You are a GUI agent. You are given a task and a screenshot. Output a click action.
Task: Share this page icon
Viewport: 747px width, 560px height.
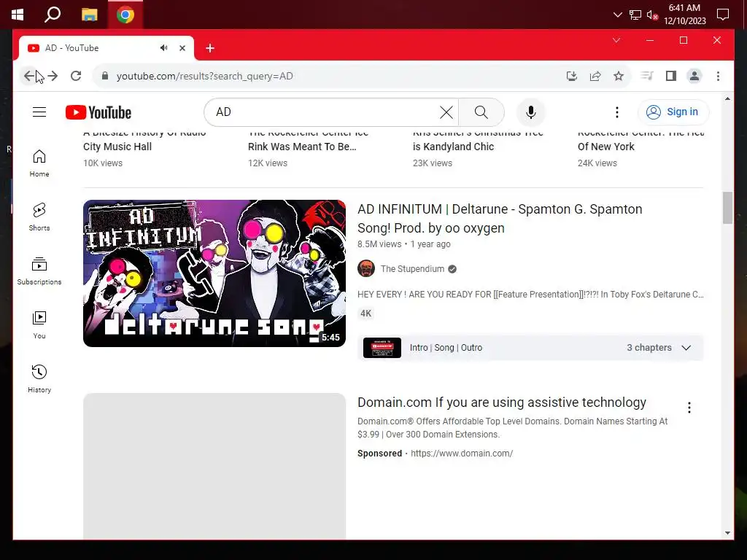[595, 76]
